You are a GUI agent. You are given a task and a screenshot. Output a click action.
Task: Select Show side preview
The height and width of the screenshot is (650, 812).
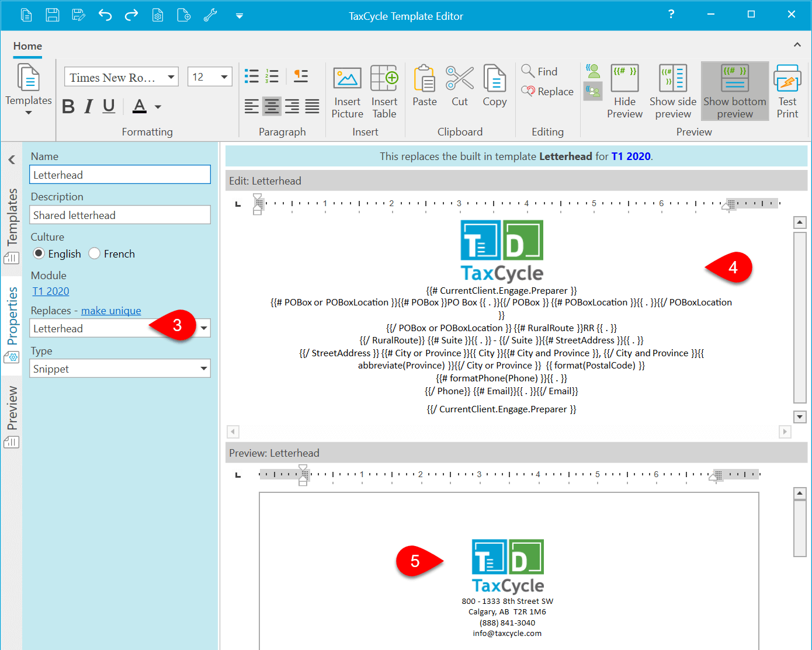click(x=673, y=92)
